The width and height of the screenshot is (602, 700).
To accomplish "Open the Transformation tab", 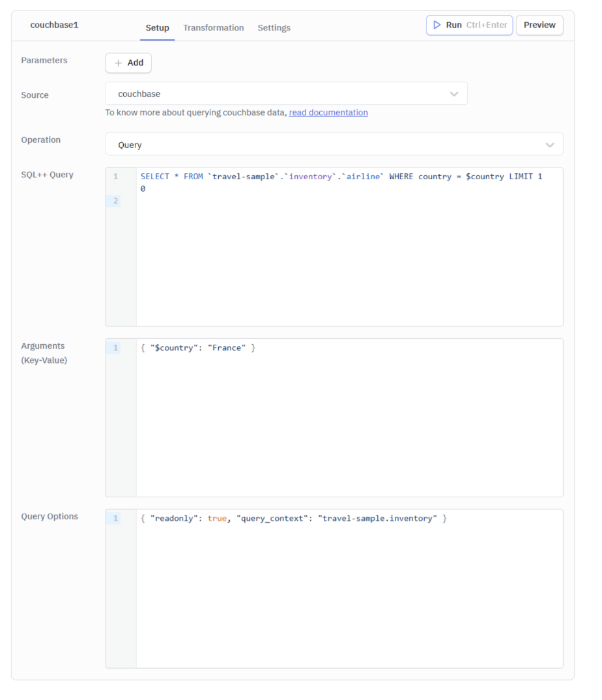I will 213,28.
